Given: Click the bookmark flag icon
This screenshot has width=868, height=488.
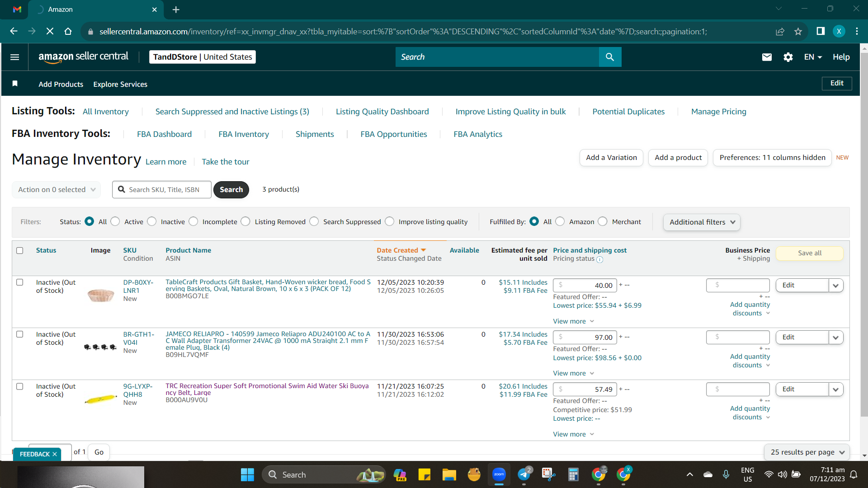Looking at the screenshot, I should tap(15, 84).
